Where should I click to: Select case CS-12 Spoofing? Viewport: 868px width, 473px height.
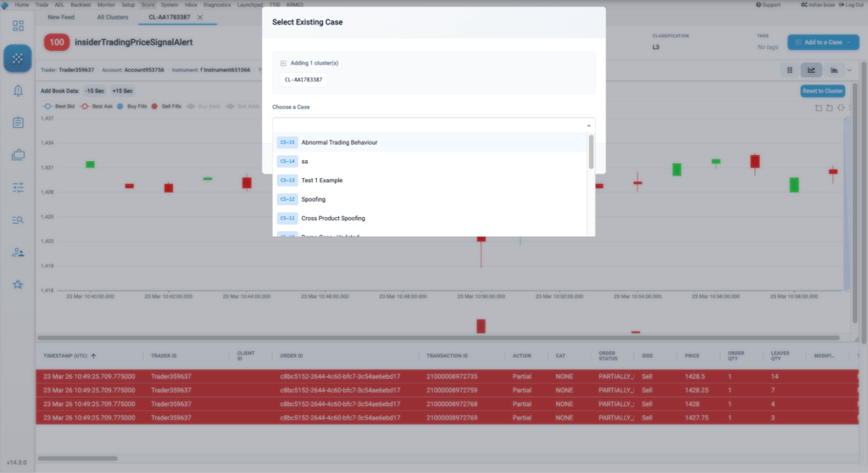click(x=431, y=199)
